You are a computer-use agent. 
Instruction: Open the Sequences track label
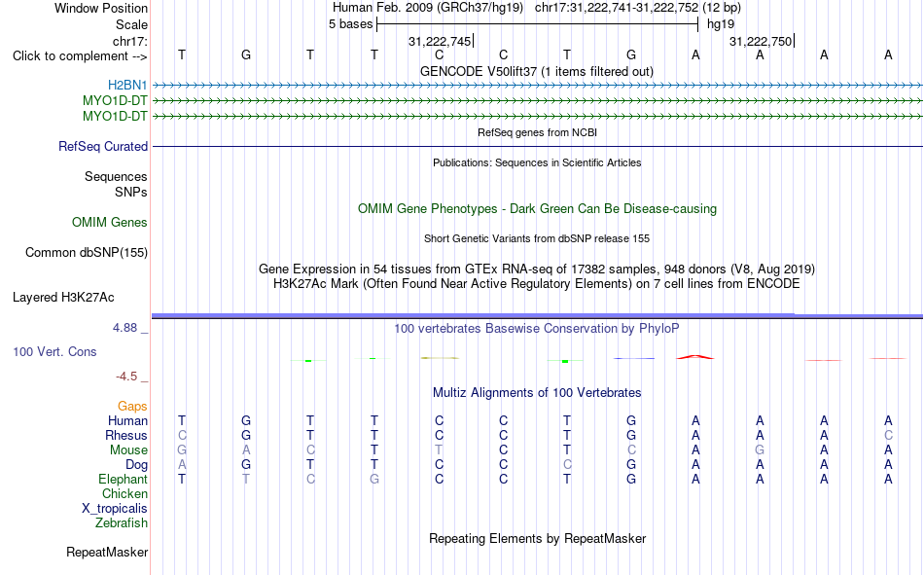coord(116,176)
